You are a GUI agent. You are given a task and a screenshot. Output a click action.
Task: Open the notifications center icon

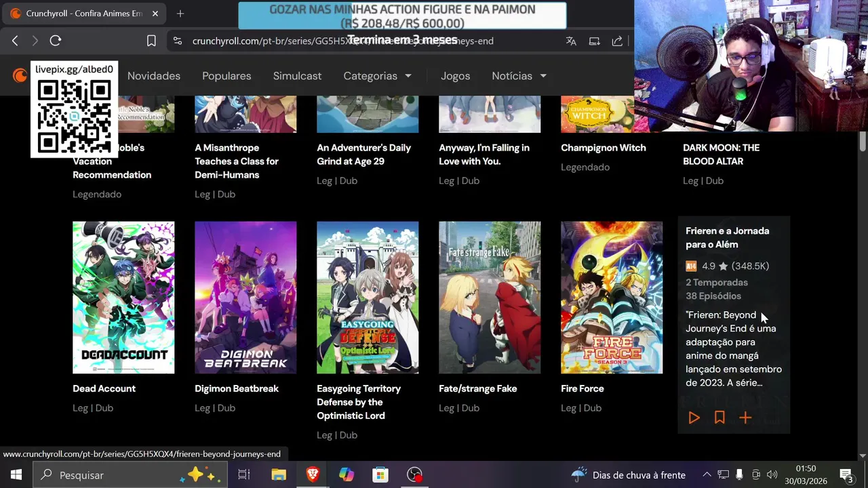coord(846,475)
